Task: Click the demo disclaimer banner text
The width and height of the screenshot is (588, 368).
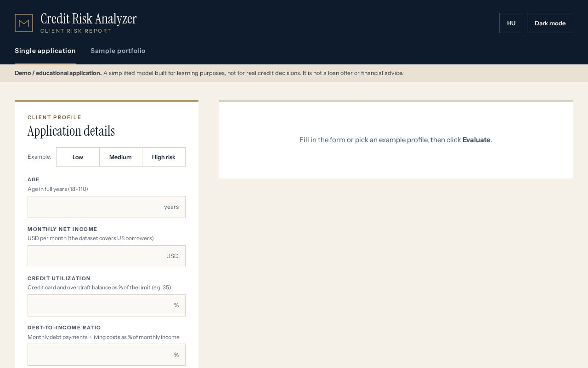Action: tap(209, 73)
